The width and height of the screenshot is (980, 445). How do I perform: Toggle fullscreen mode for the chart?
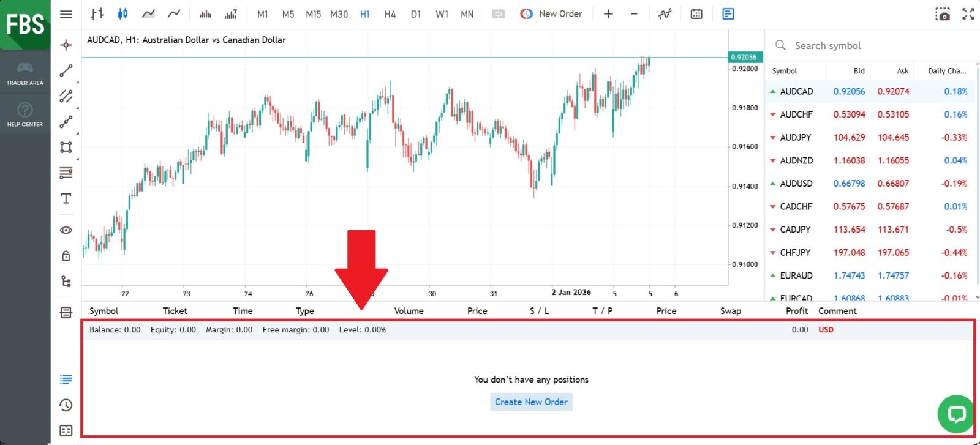[x=968, y=14]
